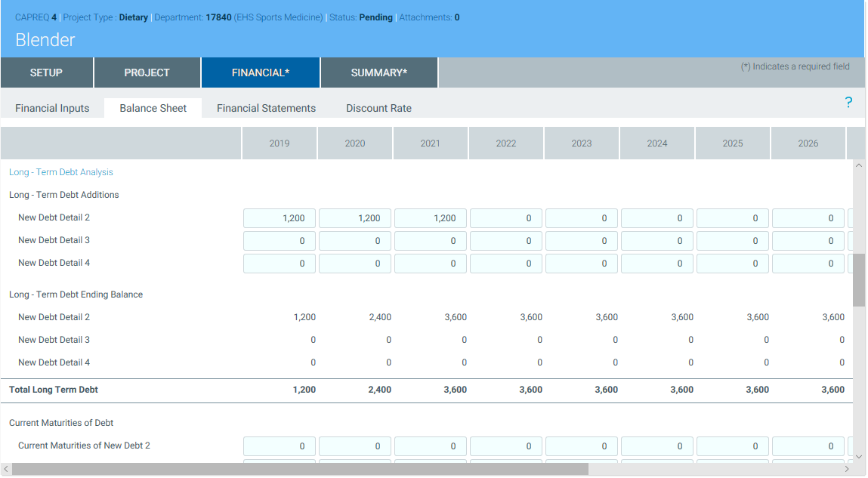The image size is (868, 478).
Task: Click the horizontal scrollbar right arrow
Action: (x=847, y=470)
